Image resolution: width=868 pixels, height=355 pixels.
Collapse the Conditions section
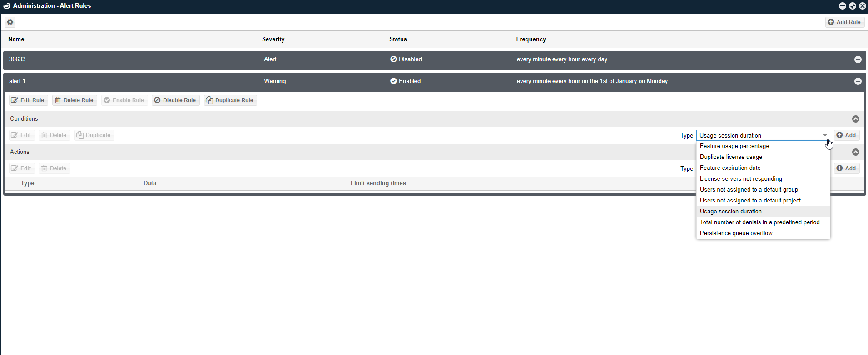pos(855,119)
